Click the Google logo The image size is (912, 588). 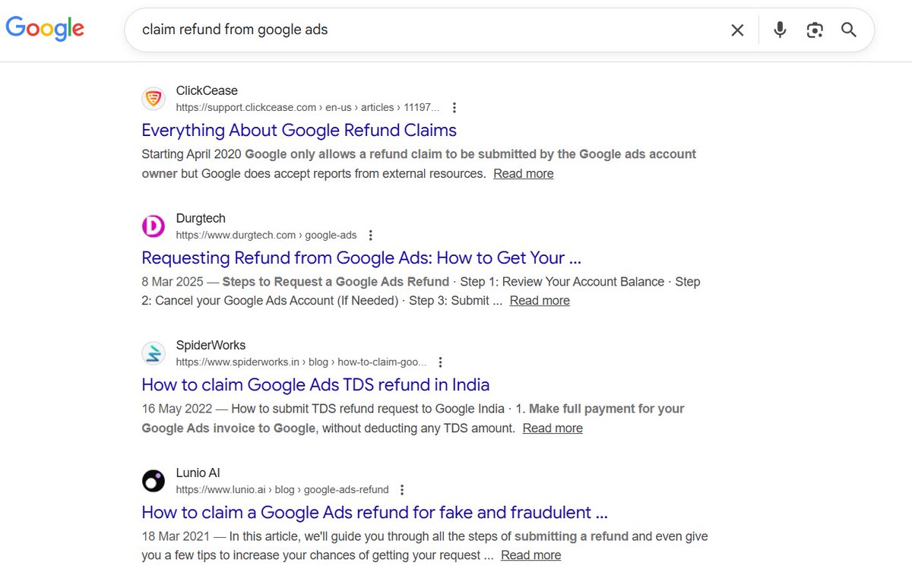(x=45, y=28)
